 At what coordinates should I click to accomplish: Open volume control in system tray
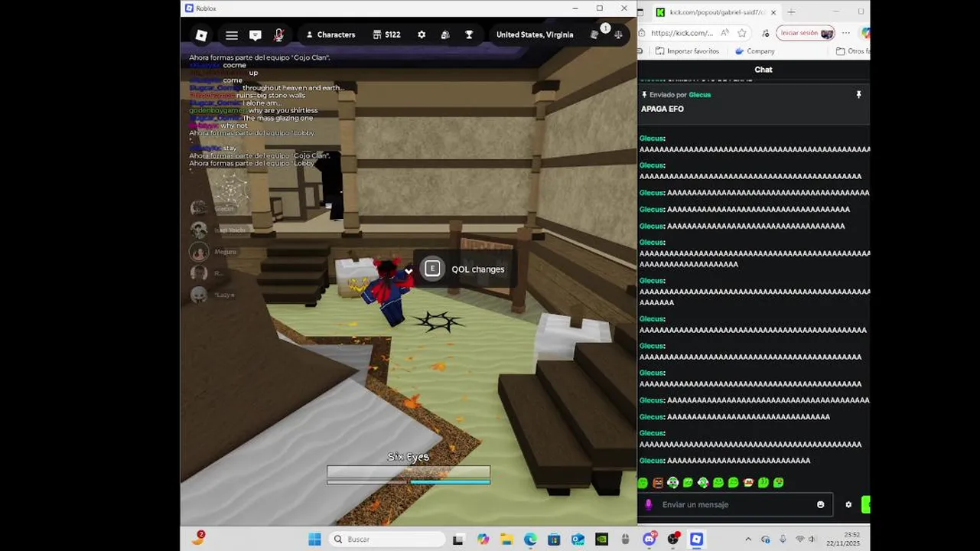812,540
